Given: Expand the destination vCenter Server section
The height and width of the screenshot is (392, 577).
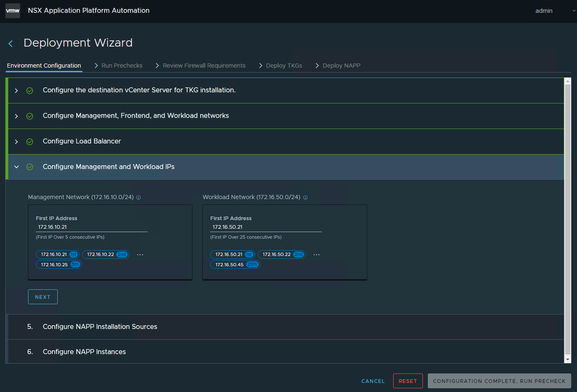Looking at the screenshot, I should 16,91.
